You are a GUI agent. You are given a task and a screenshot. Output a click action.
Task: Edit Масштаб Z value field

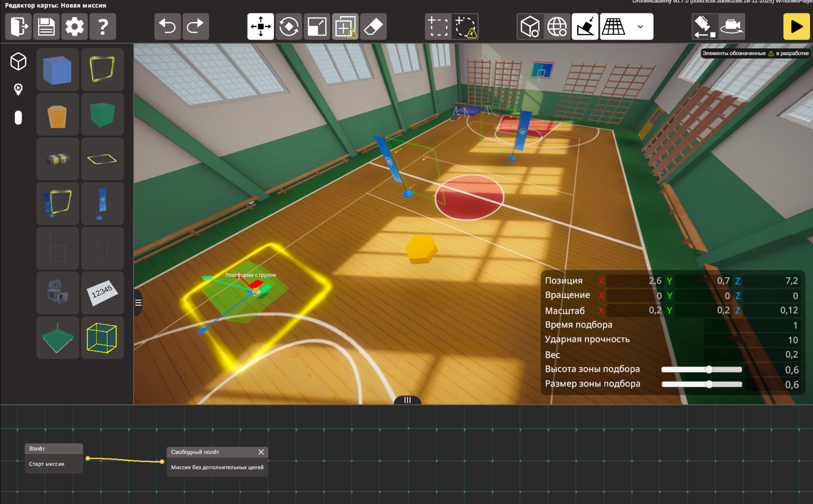pos(771,311)
